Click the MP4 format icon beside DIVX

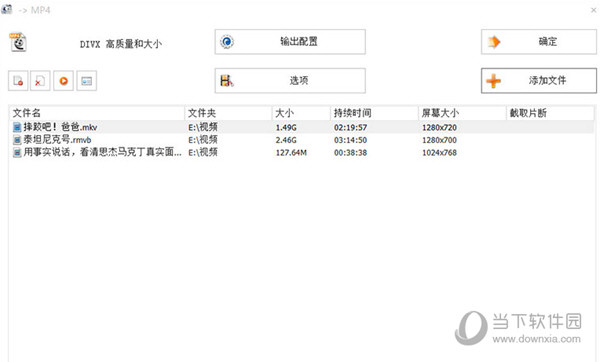click(18, 42)
